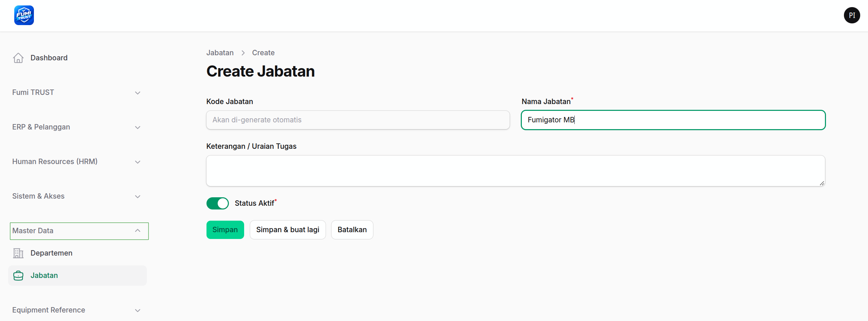The width and height of the screenshot is (868, 321).
Task: Click the Dashboard home icon
Action: point(18,58)
